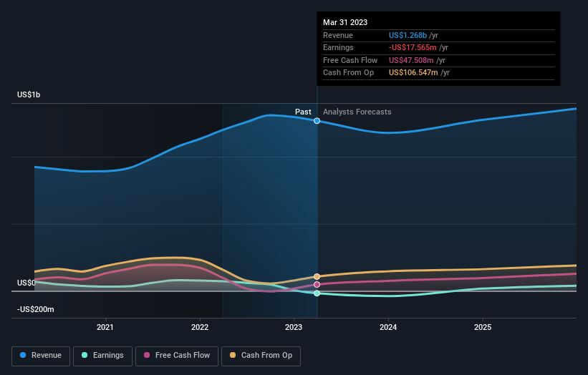588x375 pixels.
Task: Click the US$1b y-axis label
Action: pyautogui.click(x=29, y=94)
